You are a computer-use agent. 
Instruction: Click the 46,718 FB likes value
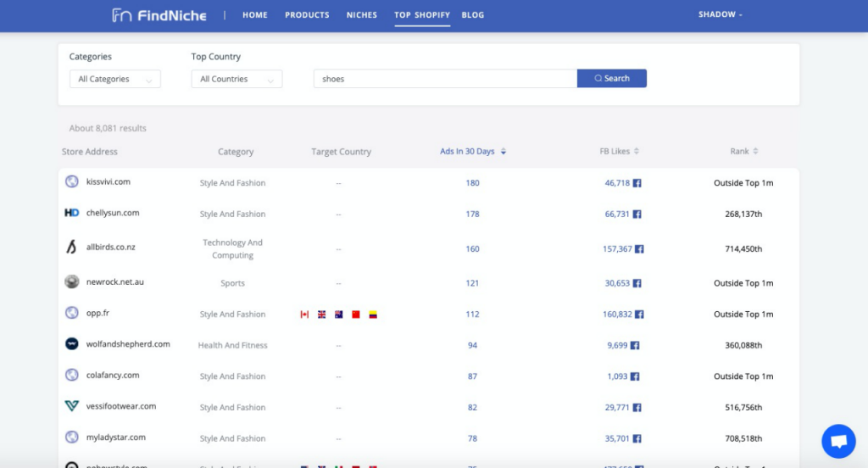[617, 183]
